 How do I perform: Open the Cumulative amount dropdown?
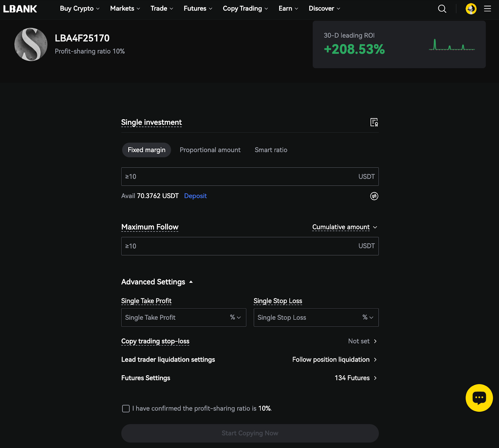pyautogui.click(x=345, y=227)
